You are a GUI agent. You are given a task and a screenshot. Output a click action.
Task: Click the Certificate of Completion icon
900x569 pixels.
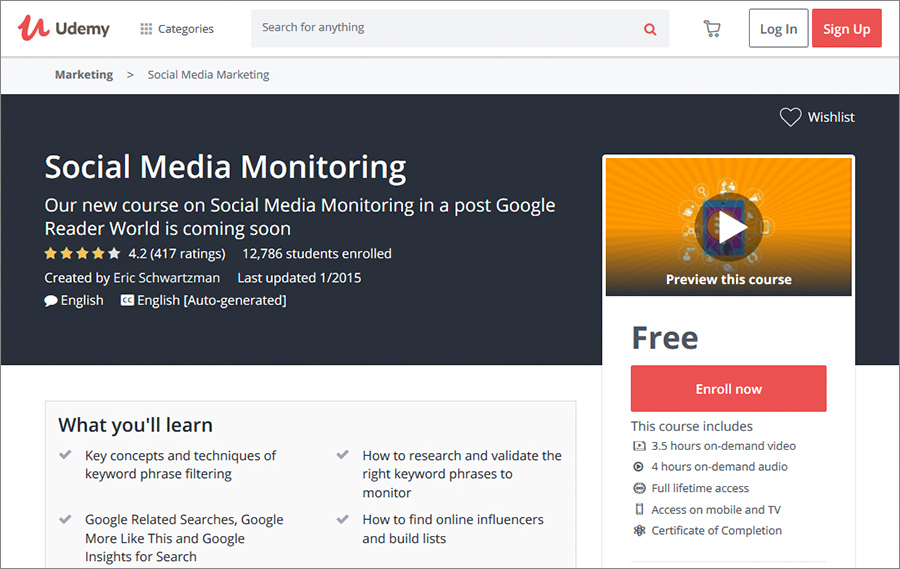(x=639, y=531)
